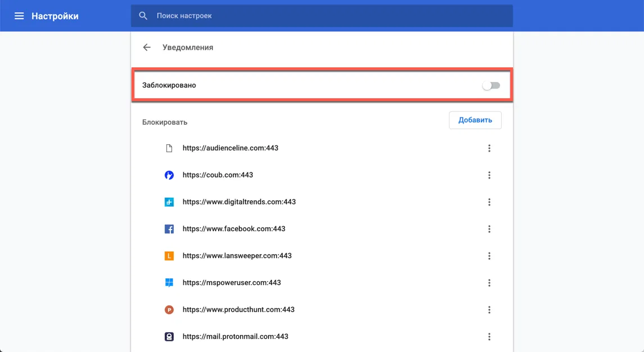The height and width of the screenshot is (352, 644).
Task: Click the Product Hunt favicon
Action: [x=169, y=309]
